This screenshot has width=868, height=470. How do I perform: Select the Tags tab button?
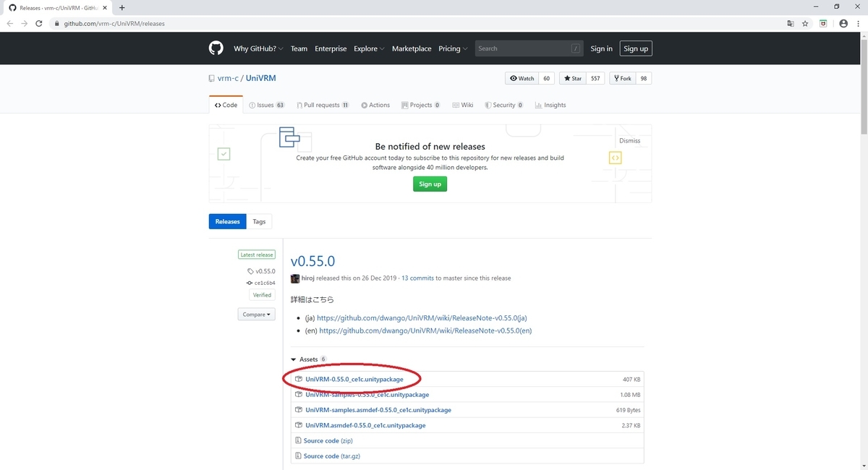259,221
